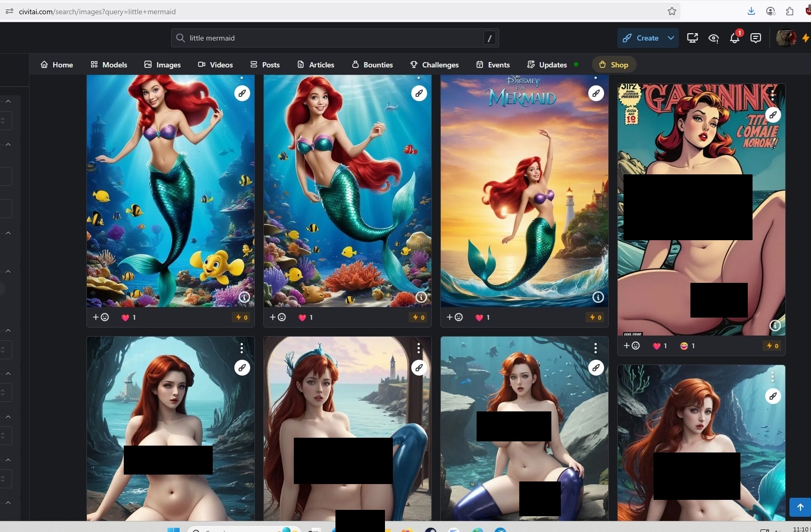The height and width of the screenshot is (532, 811).
Task: View site information icon left of the URL
Action: pos(9,11)
